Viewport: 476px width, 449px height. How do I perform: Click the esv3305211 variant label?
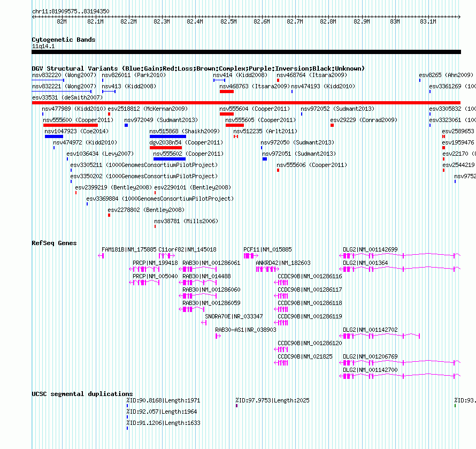click(x=144, y=165)
